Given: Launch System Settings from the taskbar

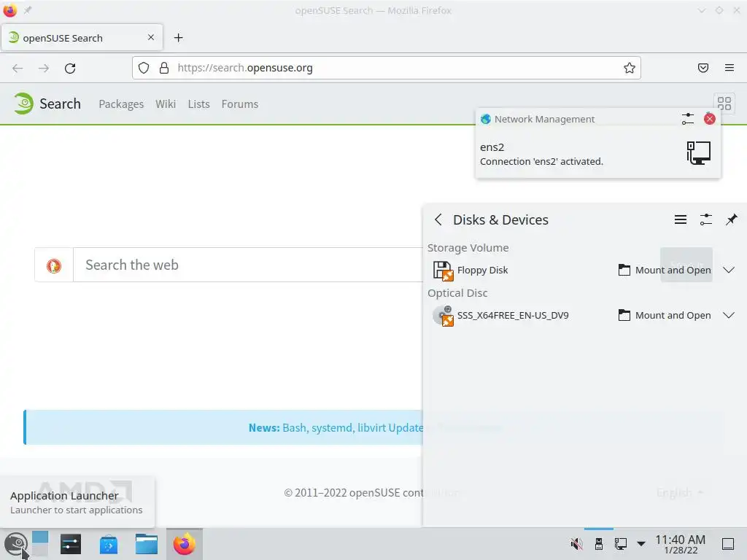Looking at the screenshot, I should pos(71,544).
